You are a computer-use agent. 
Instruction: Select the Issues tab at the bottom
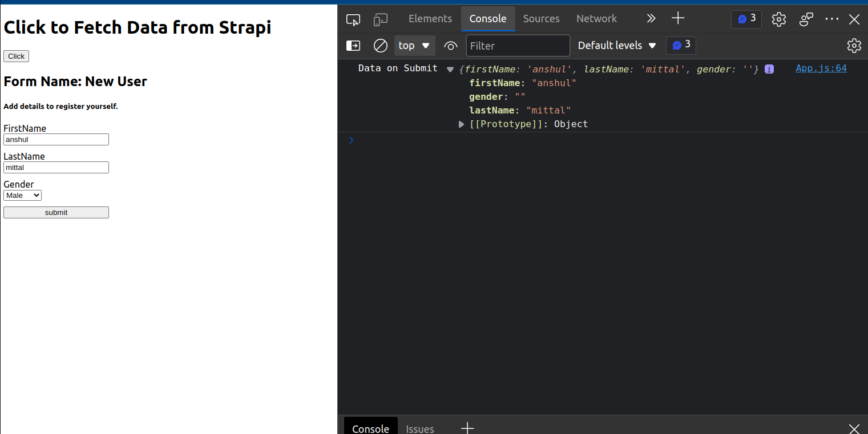click(x=419, y=428)
